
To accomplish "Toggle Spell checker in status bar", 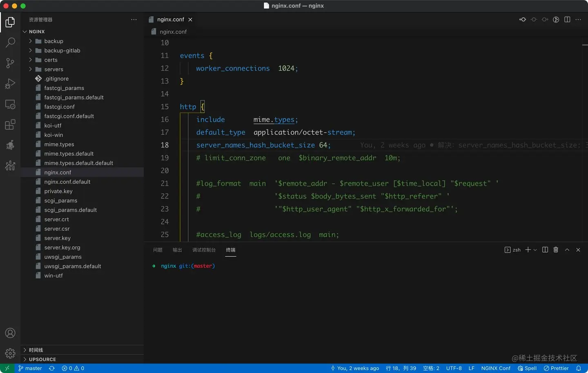I will click(x=527, y=368).
